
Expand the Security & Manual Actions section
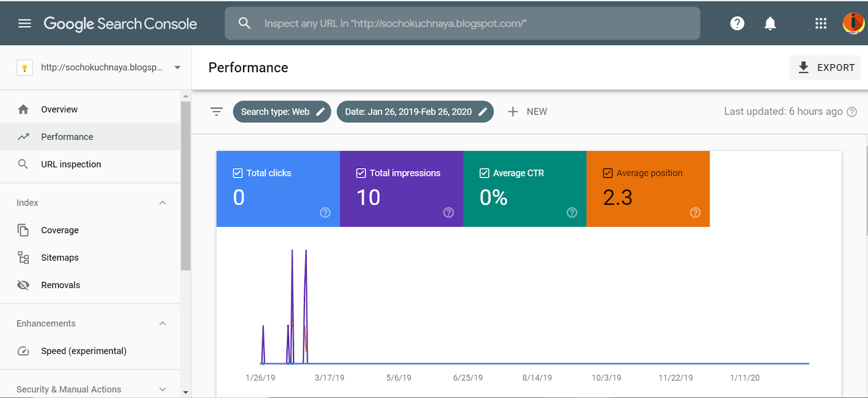(162, 389)
